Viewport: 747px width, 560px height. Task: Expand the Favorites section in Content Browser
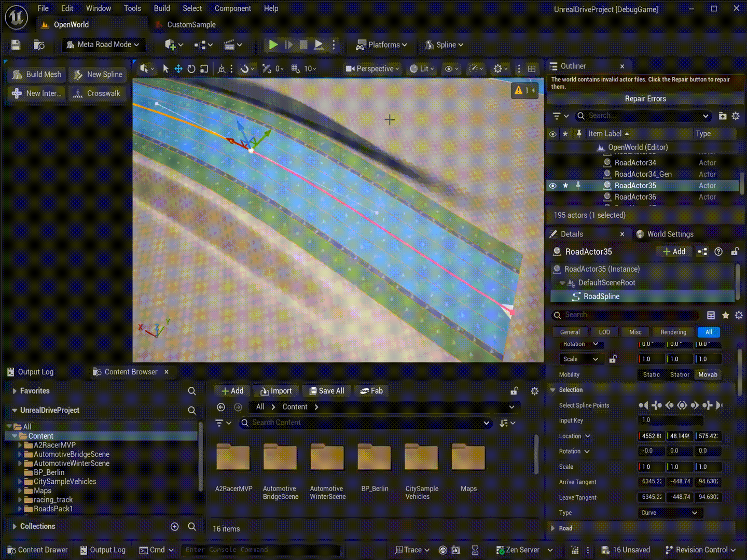15,391
